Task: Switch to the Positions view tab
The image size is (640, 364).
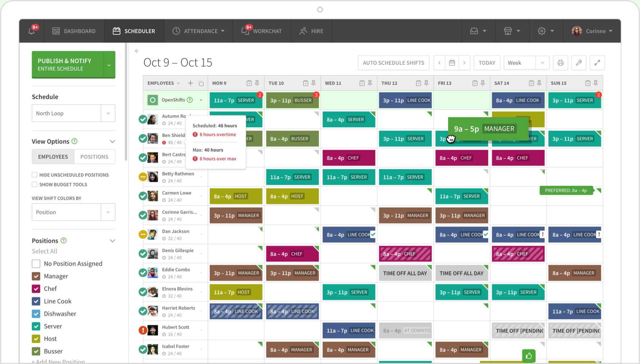Action: [x=94, y=156]
